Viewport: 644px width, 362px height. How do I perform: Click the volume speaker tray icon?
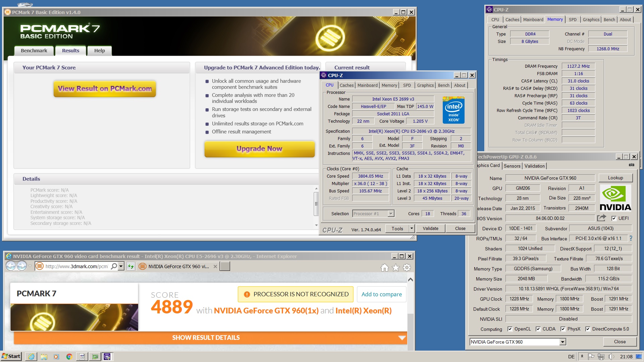[x=611, y=356]
